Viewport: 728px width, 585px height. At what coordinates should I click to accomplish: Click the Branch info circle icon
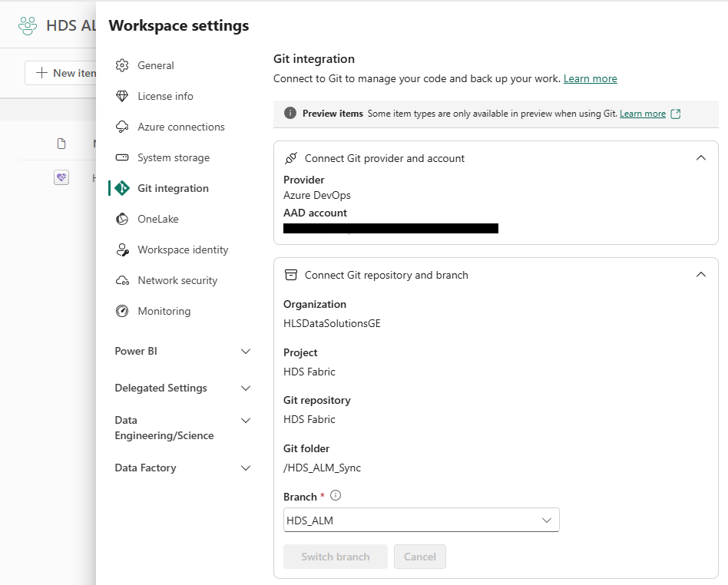click(x=336, y=495)
